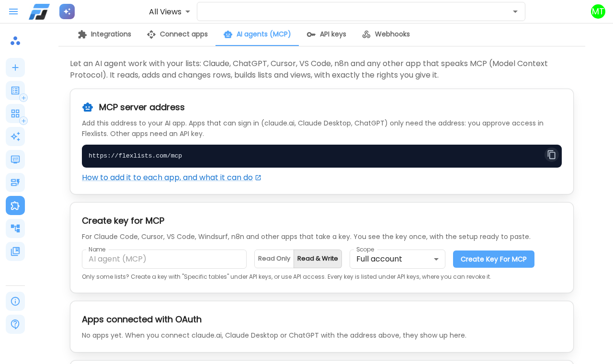The width and height of the screenshot is (613, 364).
Task: Open the info circle sidebar icon
Action: (x=15, y=301)
